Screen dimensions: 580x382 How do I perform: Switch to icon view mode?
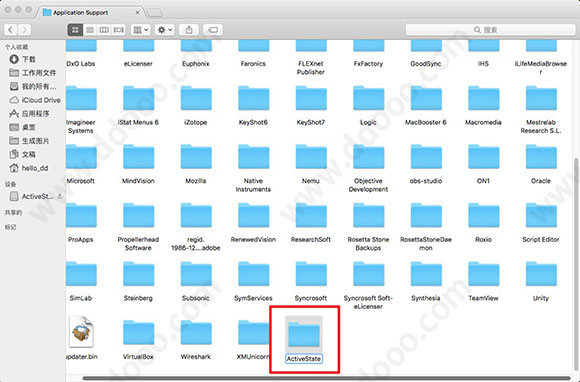[x=75, y=30]
